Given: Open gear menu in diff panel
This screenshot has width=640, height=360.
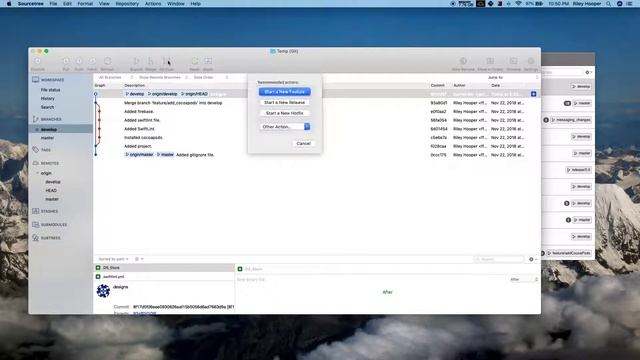Looking at the screenshot, I should click(533, 259).
